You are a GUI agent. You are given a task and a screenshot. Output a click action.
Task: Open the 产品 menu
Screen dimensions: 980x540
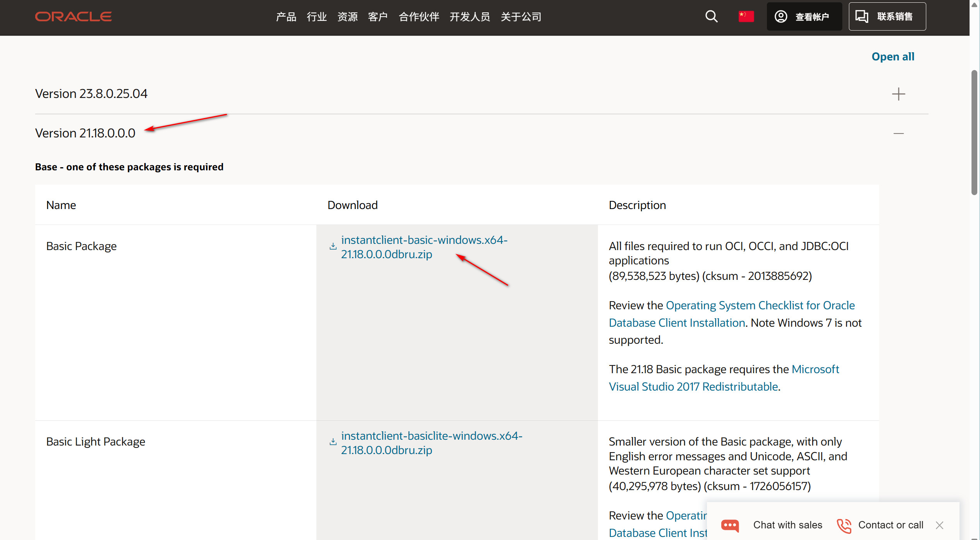(286, 17)
